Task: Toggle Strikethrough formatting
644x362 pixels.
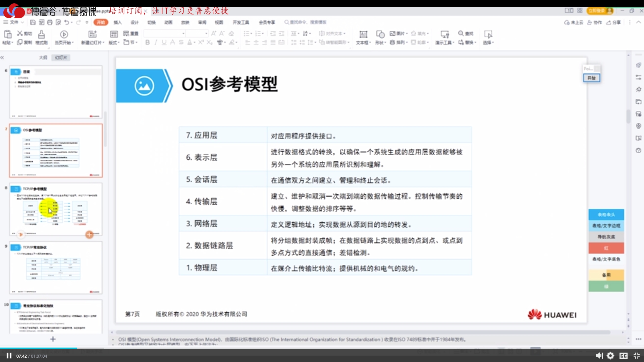Action: [x=181, y=42]
